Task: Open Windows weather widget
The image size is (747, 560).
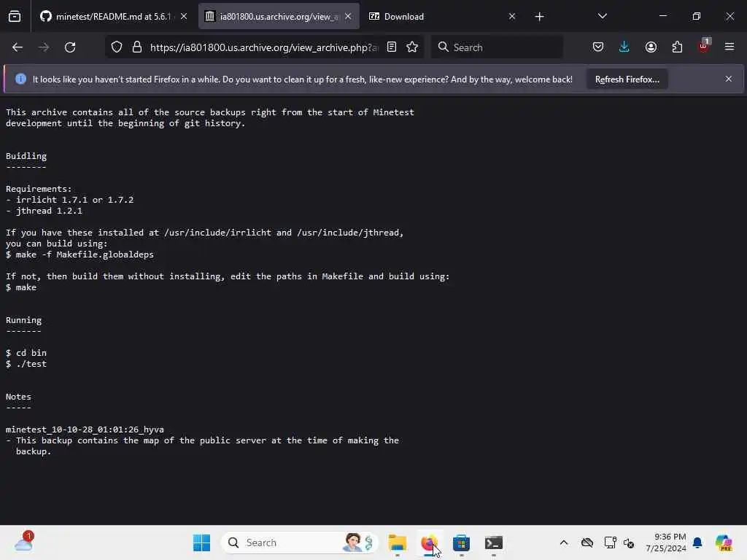Action: click(x=24, y=542)
